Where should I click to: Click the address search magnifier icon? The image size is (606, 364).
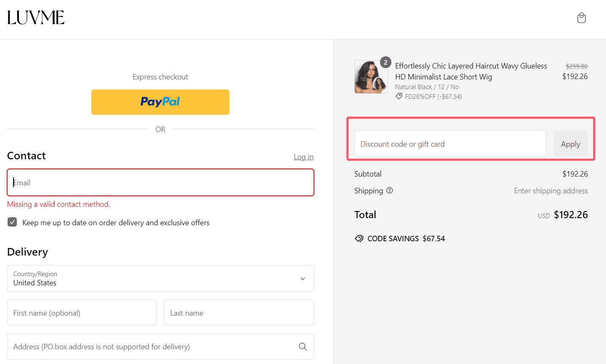coord(303,346)
